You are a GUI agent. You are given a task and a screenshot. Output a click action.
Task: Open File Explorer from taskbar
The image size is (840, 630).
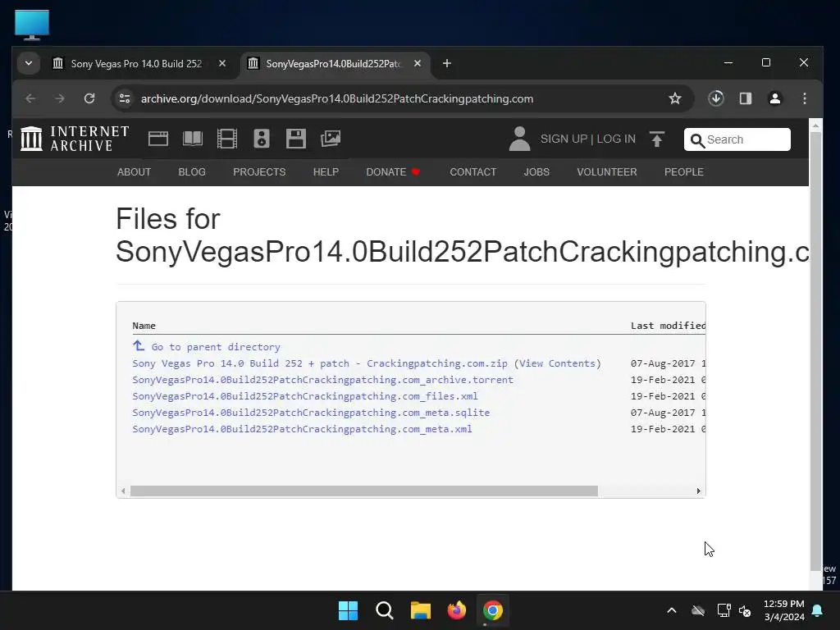coord(421,610)
